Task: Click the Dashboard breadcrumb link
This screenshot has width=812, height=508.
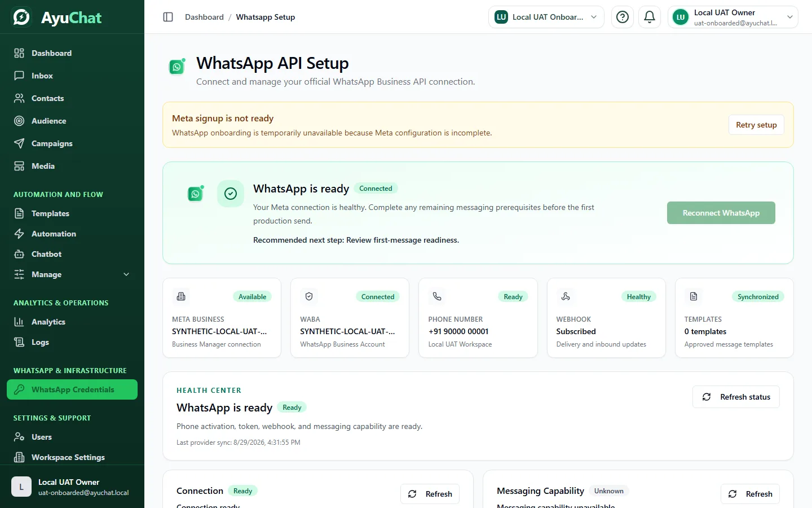Action: [204, 17]
